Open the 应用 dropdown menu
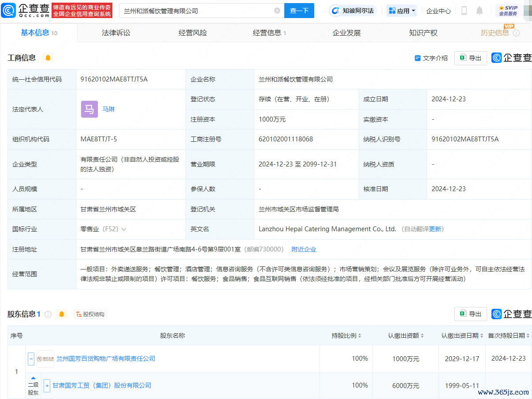 click(402, 11)
